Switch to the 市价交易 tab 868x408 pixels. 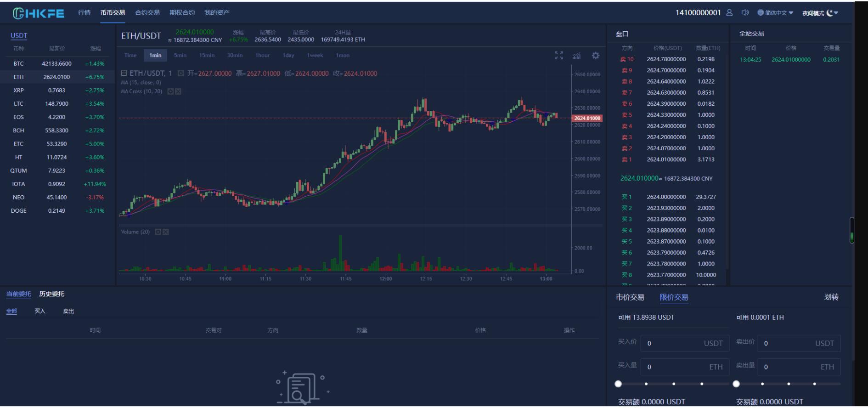(x=630, y=297)
